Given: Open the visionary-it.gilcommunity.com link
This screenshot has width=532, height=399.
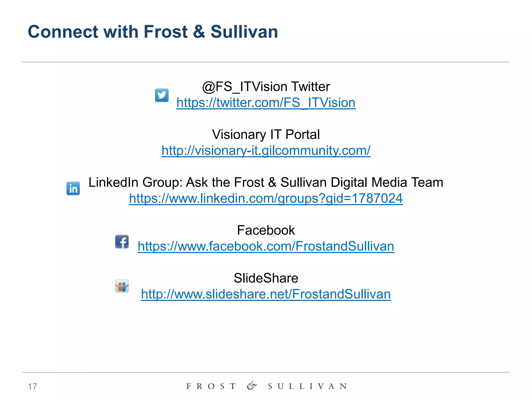Looking at the screenshot, I should coord(266,150).
